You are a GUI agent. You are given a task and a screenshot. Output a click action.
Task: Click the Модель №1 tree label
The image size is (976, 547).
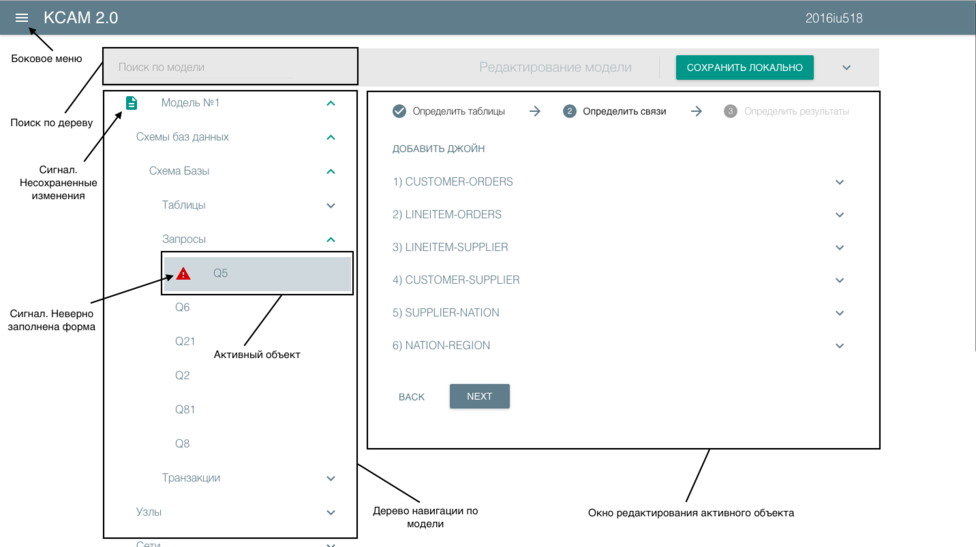190,103
